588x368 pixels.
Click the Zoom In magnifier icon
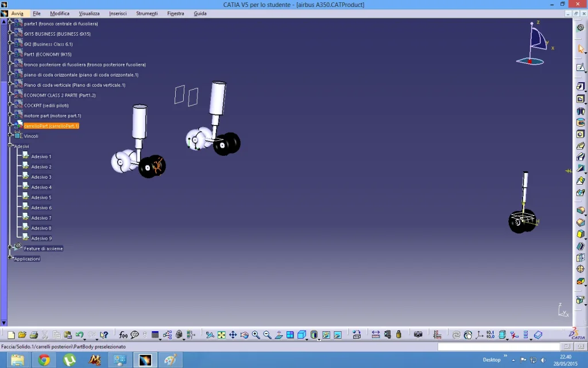pos(256,335)
